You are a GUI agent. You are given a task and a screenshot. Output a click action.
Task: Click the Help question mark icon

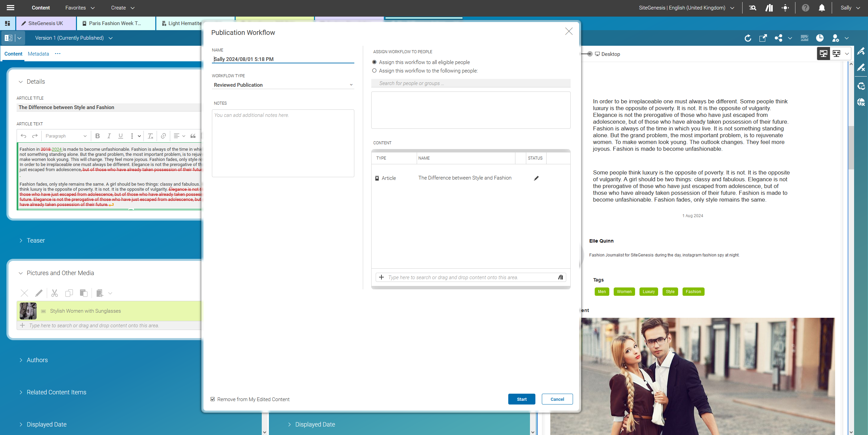pyautogui.click(x=806, y=7)
